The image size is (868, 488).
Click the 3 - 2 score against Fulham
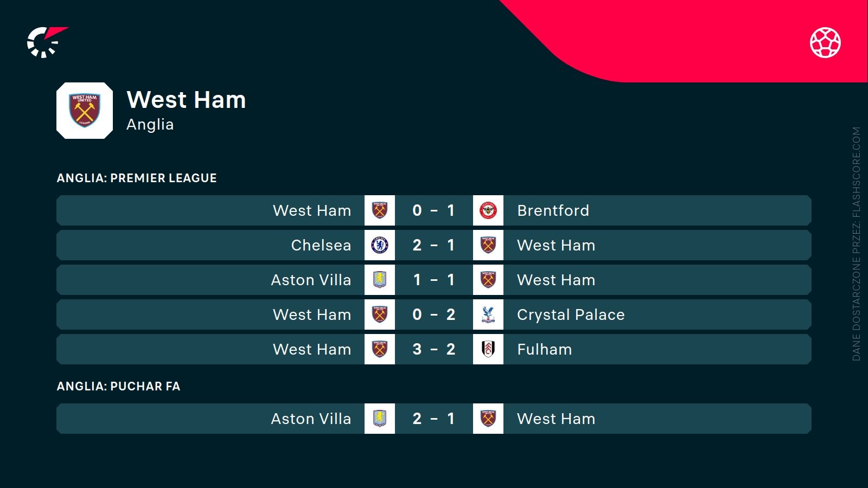pyautogui.click(x=433, y=349)
